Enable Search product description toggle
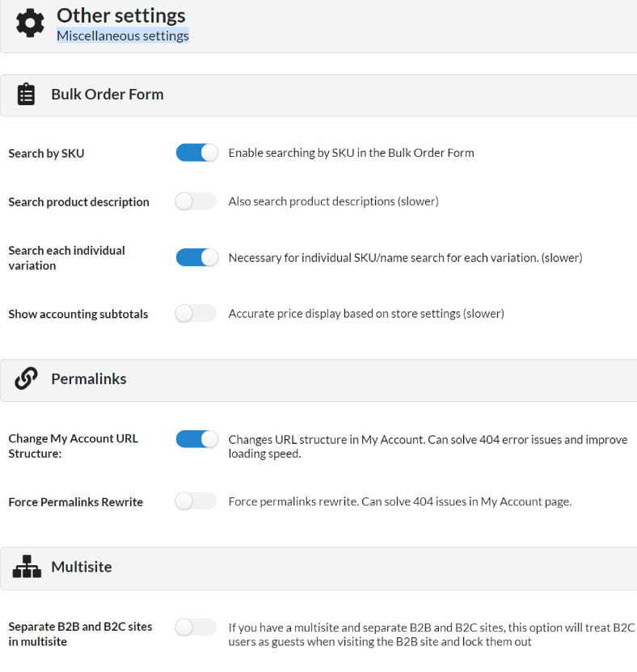The image size is (637, 672). click(196, 201)
